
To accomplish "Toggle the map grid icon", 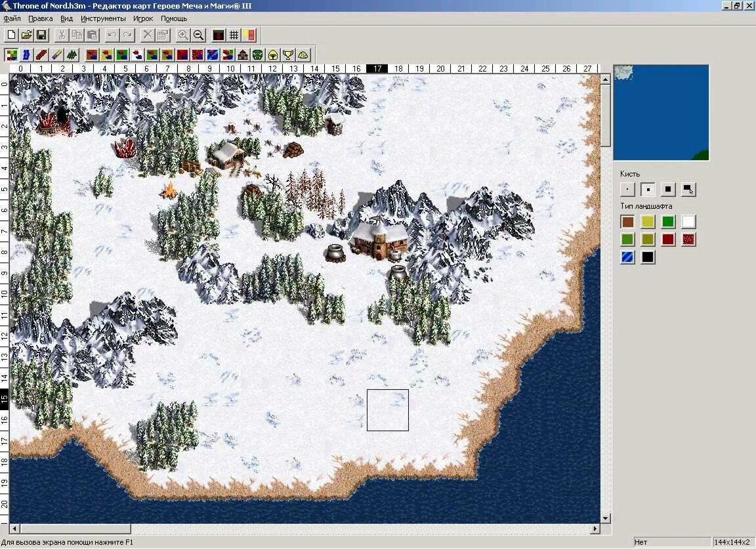I will pyautogui.click(x=234, y=35).
